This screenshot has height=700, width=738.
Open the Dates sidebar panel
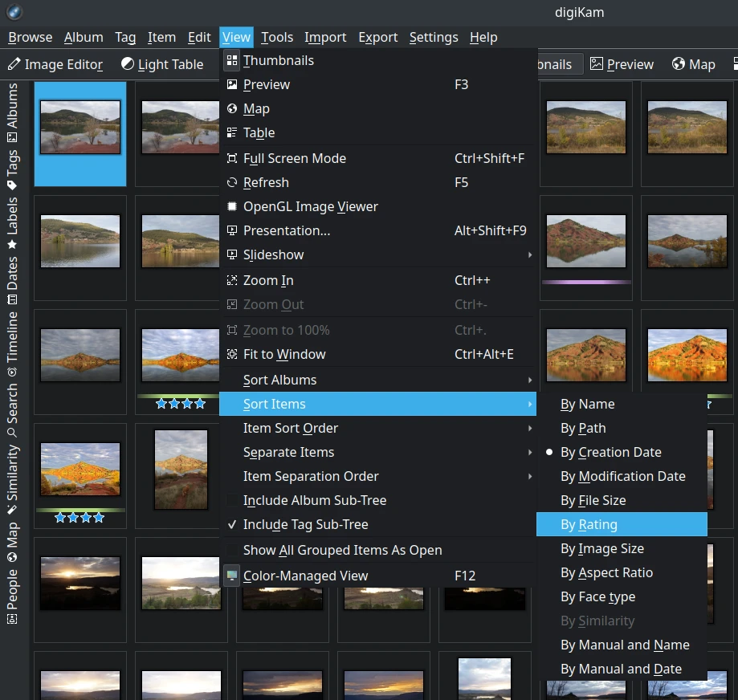(12, 280)
